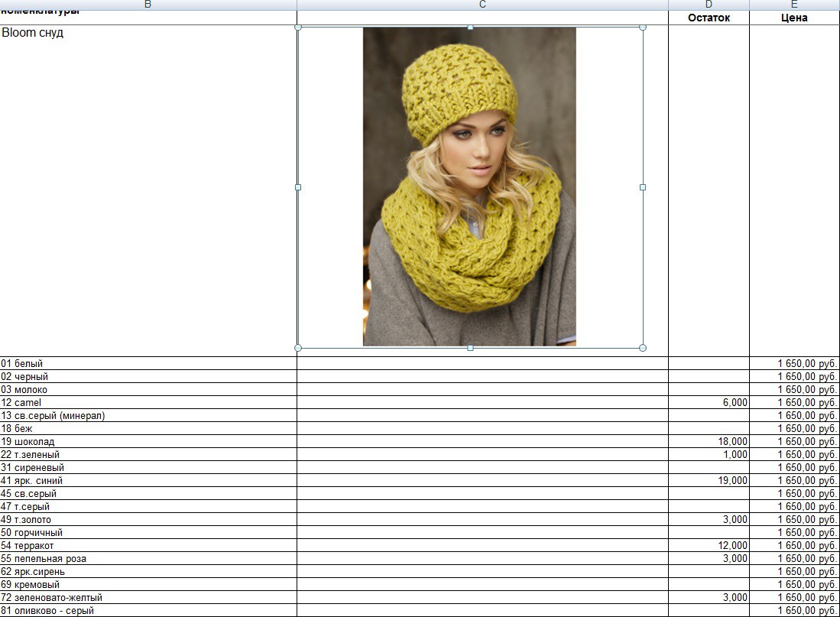This screenshot has height=617, width=840.
Task: Grab the picture's top-right corner handle
Action: [643, 28]
